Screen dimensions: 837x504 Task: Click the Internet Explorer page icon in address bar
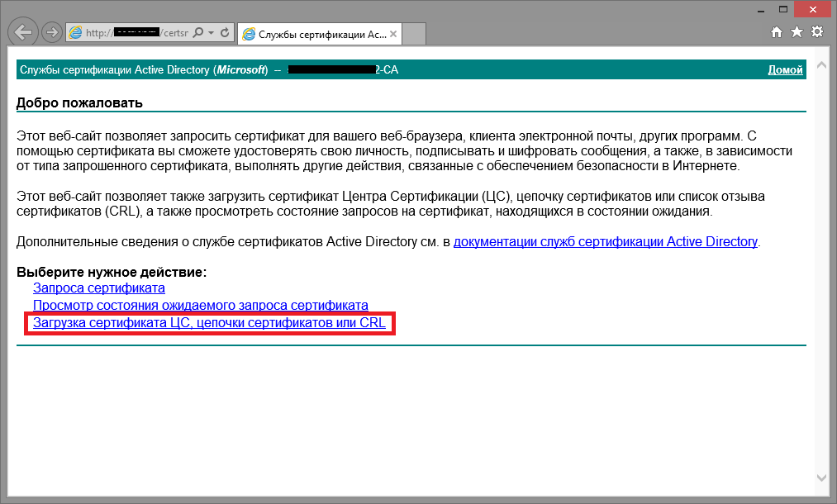[76, 32]
